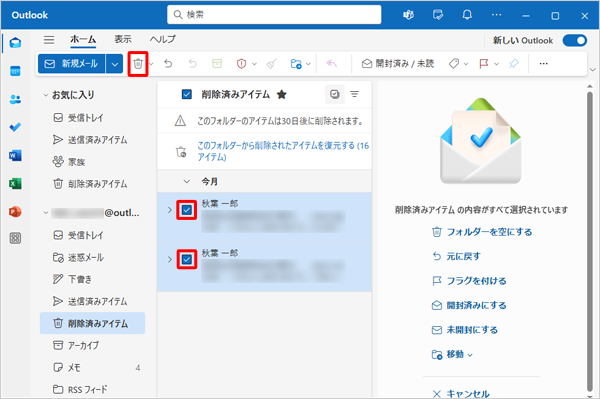This screenshot has width=600, height=399.
Task: Click フォルダーを空にする link
Action: tap(482, 232)
